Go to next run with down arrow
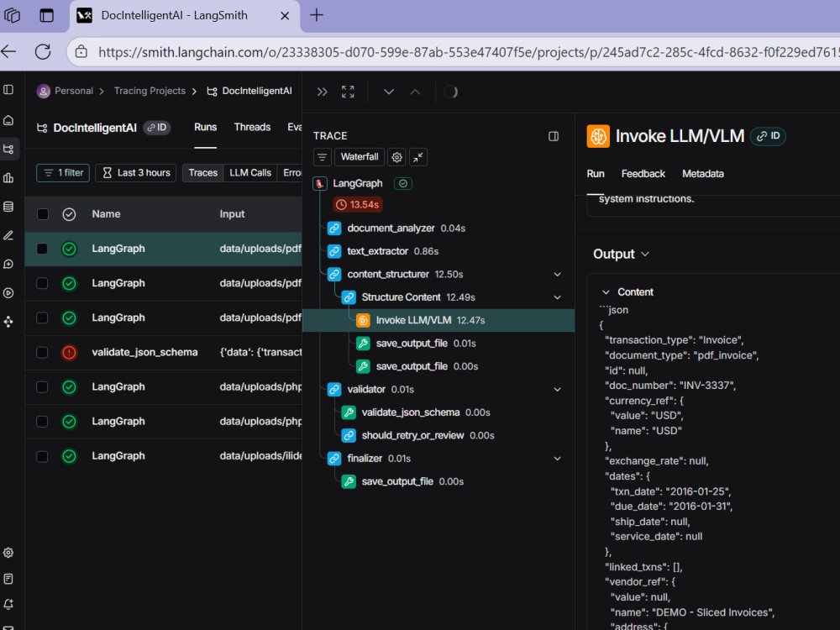 pyautogui.click(x=389, y=92)
